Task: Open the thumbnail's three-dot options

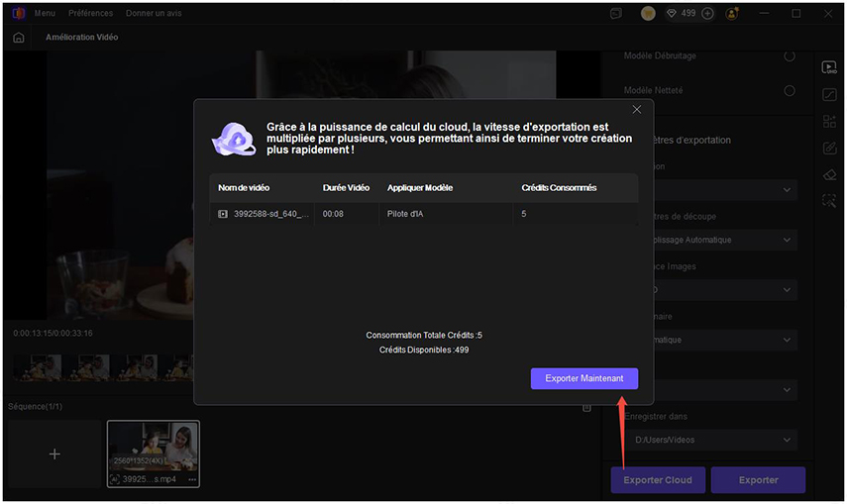Action: [192, 479]
